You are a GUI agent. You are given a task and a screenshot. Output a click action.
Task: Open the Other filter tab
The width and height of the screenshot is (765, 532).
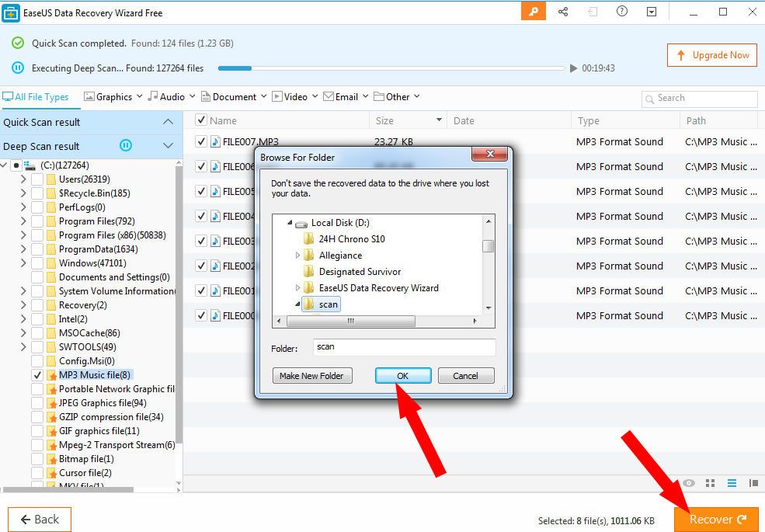coord(397,96)
